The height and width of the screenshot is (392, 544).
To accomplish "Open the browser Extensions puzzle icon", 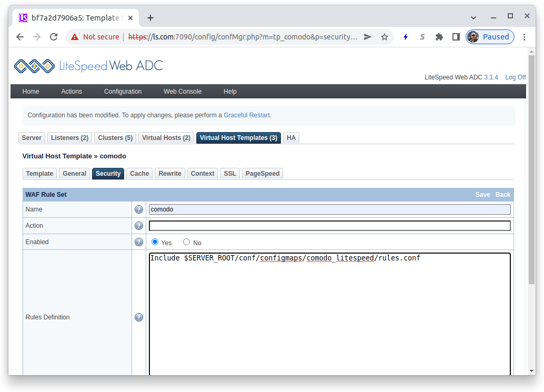I will click(439, 37).
